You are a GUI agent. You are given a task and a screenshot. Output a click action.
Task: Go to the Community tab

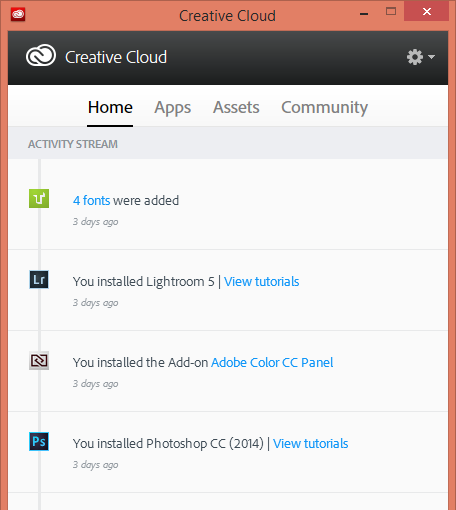(x=324, y=108)
